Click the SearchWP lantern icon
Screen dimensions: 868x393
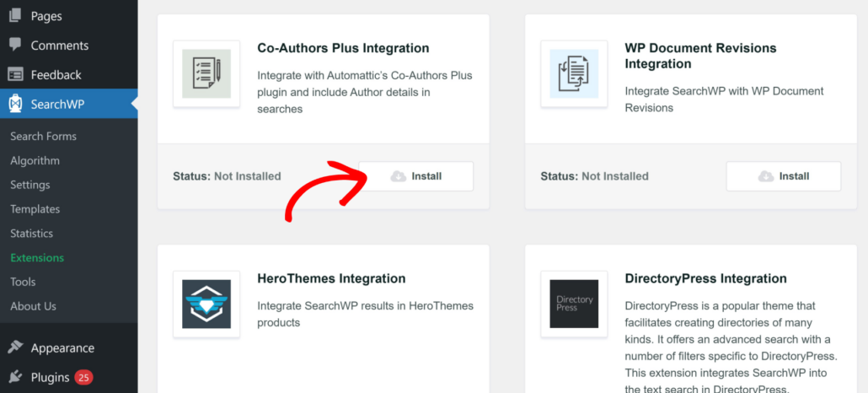[15, 104]
